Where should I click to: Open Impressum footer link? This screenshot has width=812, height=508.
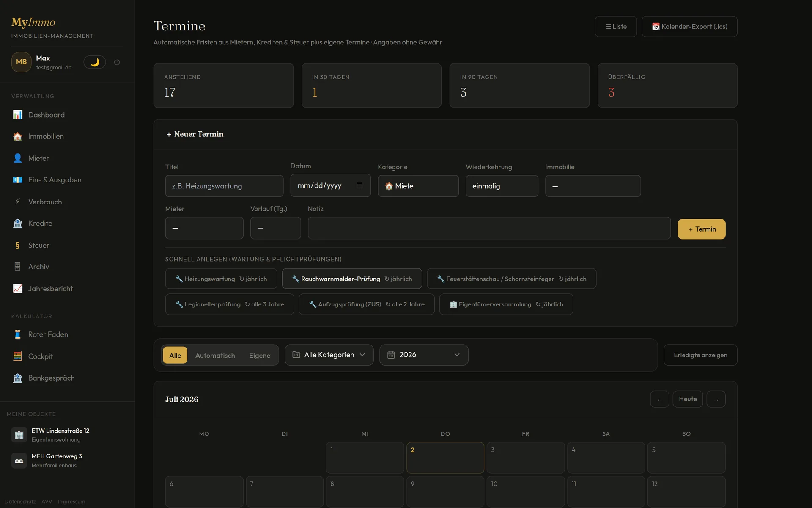(71, 502)
